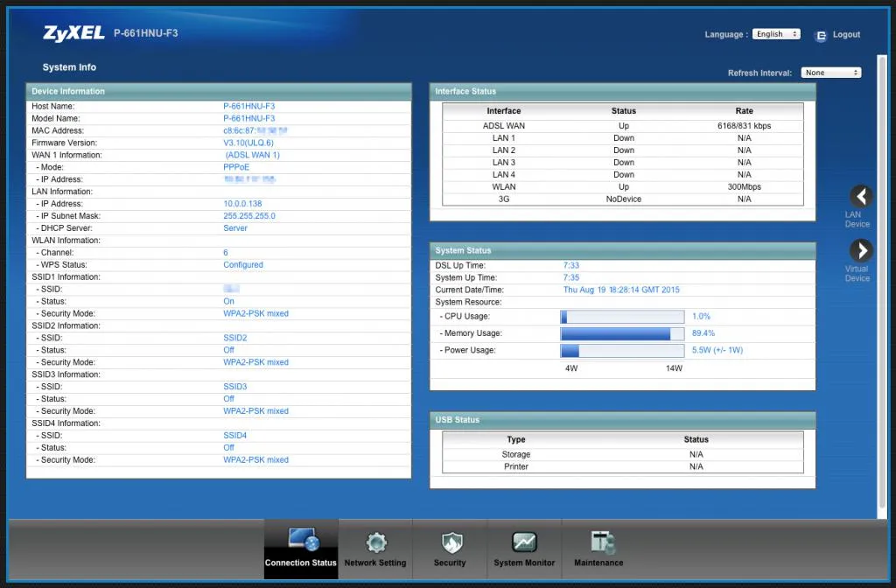This screenshot has width=896, height=588.
Task: Click the System Info heading
Action: (69, 67)
